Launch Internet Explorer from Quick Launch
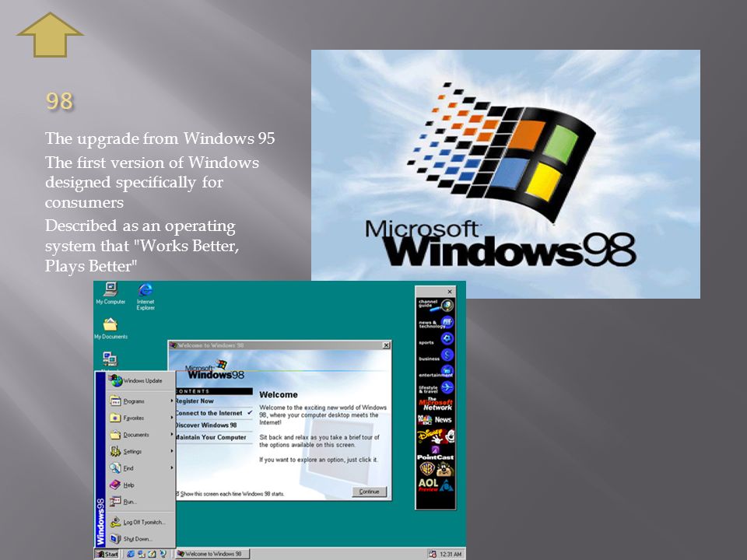The width and height of the screenshot is (747, 560). 130,554
